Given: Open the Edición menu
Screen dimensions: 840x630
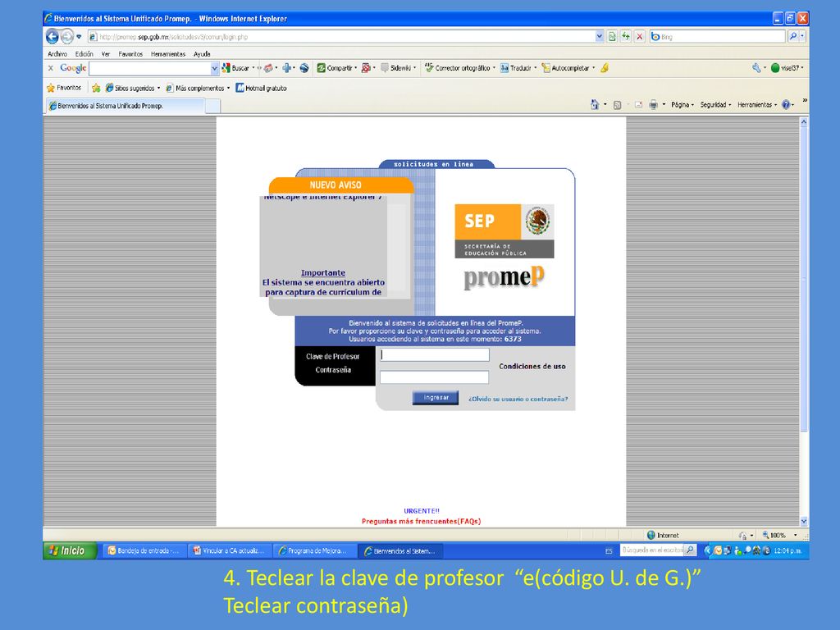Looking at the screenshot, I should pos(84,54).
